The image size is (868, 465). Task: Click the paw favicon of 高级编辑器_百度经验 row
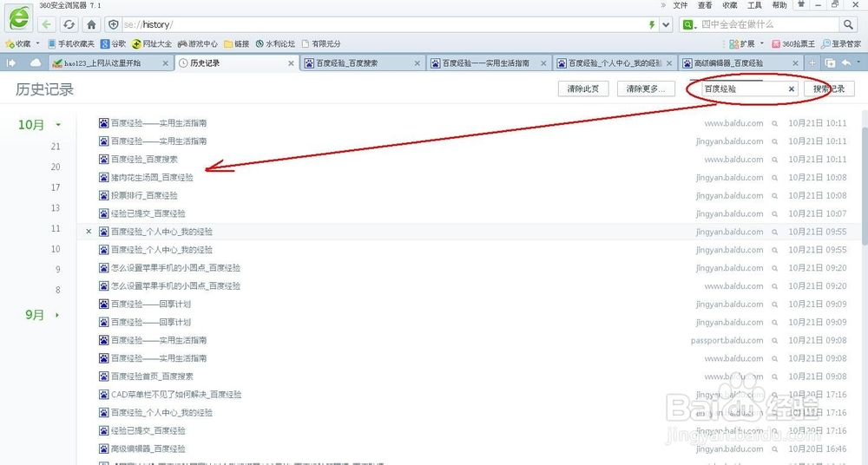pos(103,449)
